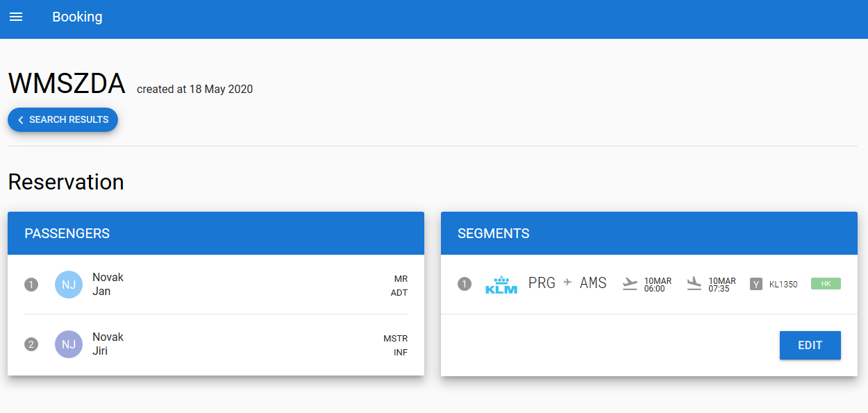Click passenger number 1 badge
The image size is (868, 413).
pos(31,285)
